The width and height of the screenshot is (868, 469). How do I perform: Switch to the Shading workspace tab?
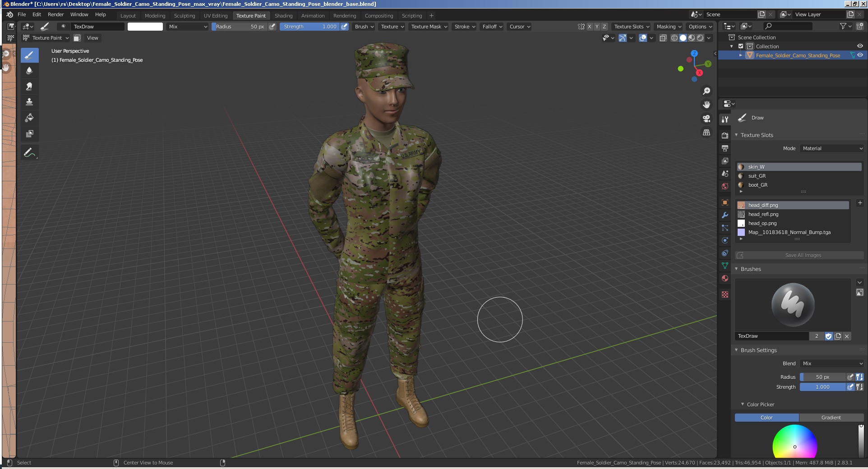pos(283,16)
